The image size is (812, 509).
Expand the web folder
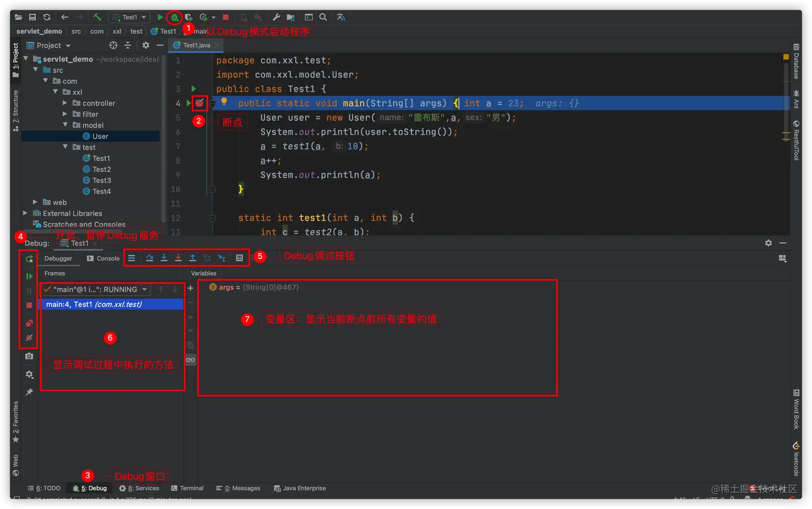coord(35,202)
